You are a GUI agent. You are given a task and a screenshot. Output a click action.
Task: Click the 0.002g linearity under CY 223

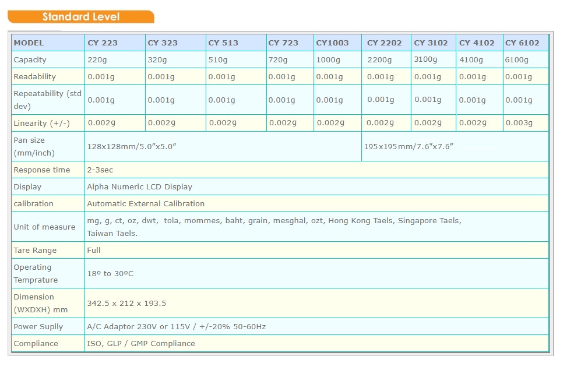click(x=101, y=122)
